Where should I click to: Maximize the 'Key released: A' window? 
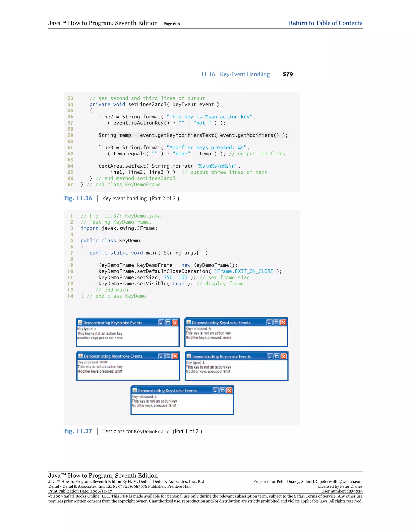[x=276, y=323]
